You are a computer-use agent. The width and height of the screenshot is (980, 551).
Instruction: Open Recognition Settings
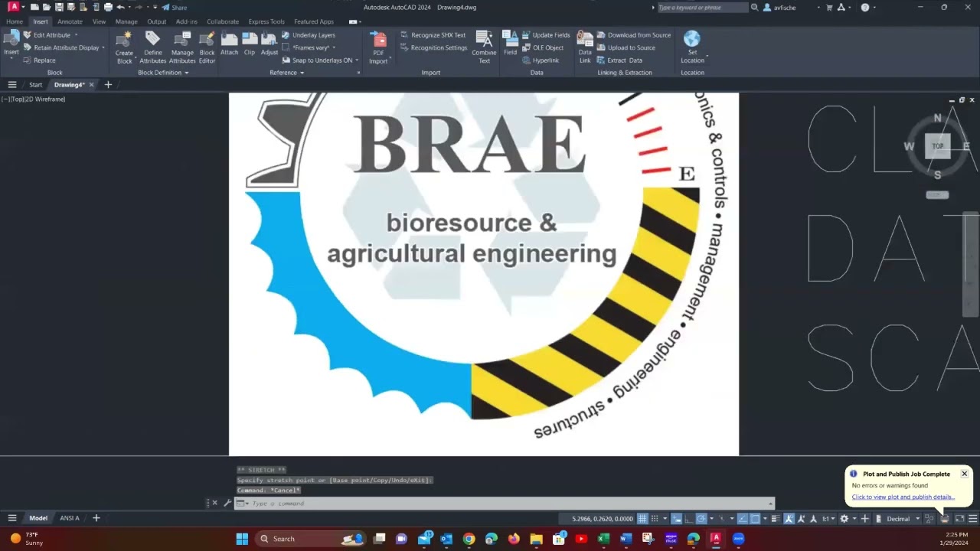pyautogui.click(x=433, y=47)
